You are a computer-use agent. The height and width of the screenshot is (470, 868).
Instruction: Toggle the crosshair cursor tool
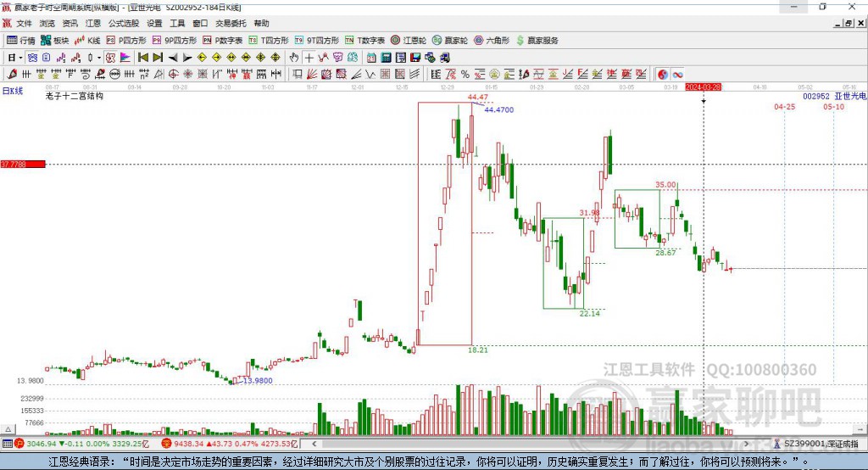pyautogui.click(x=309, y=58)
